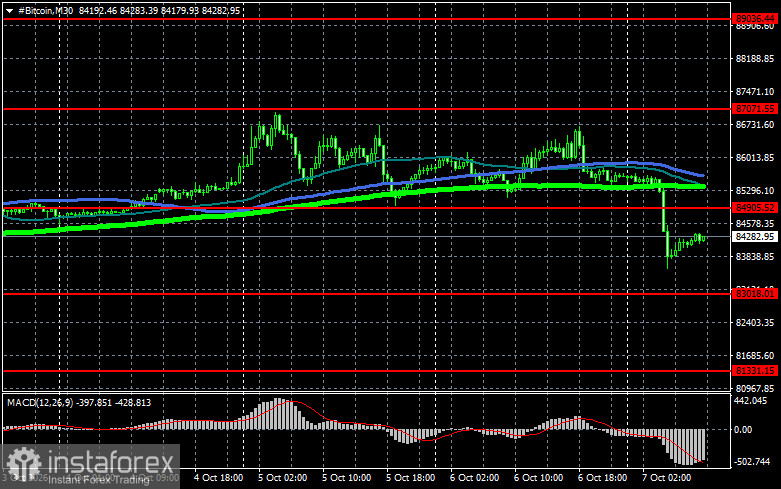Click the open price value 84192.46
The height and width of the screenshot is (489, 781).
pyautogui.click(x=98, y=10)
